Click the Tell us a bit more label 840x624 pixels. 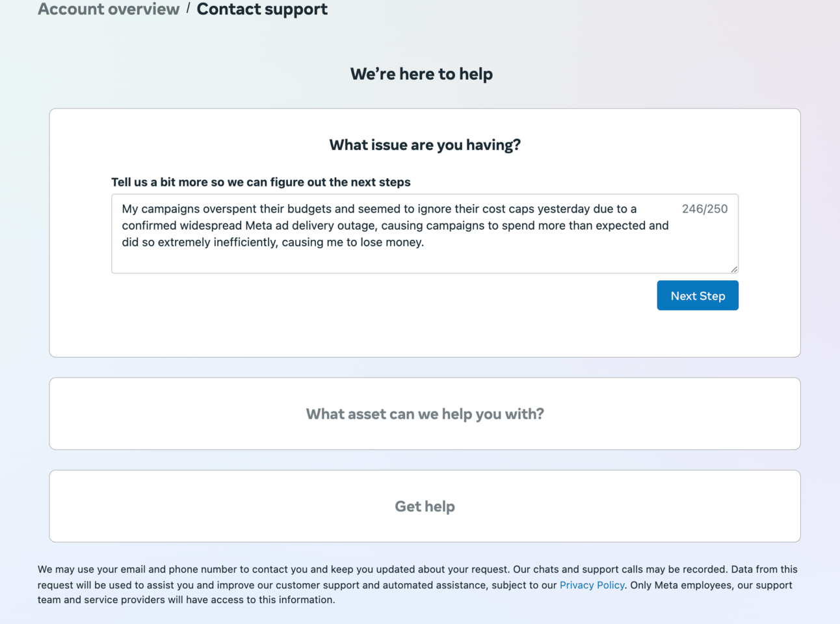click(x=261, y=182)
